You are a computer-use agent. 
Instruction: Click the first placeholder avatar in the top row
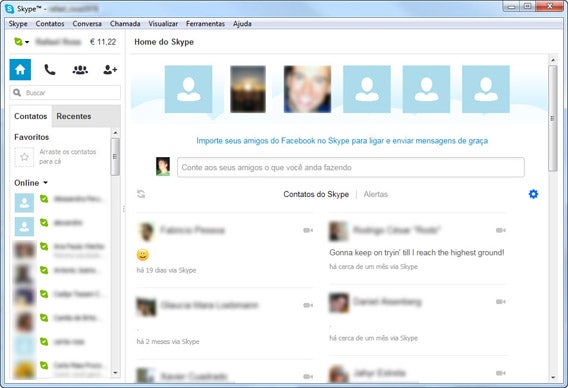[188, 89]
